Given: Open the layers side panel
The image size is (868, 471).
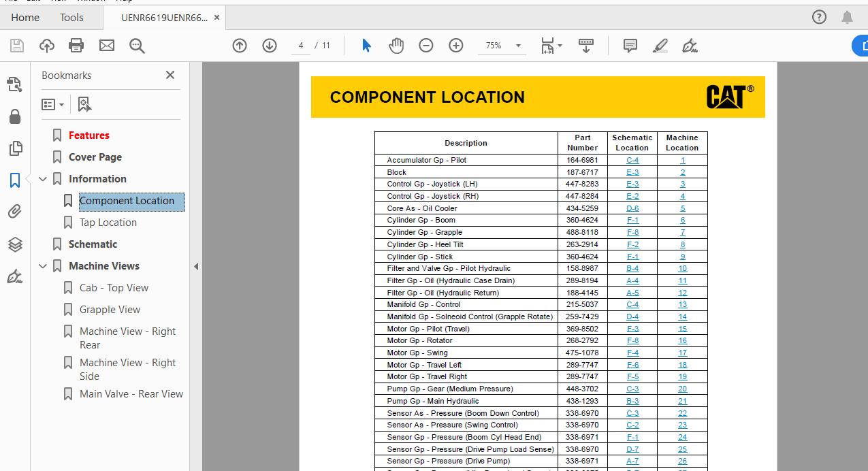Looking at the screenshot, I should coord(14,244).
